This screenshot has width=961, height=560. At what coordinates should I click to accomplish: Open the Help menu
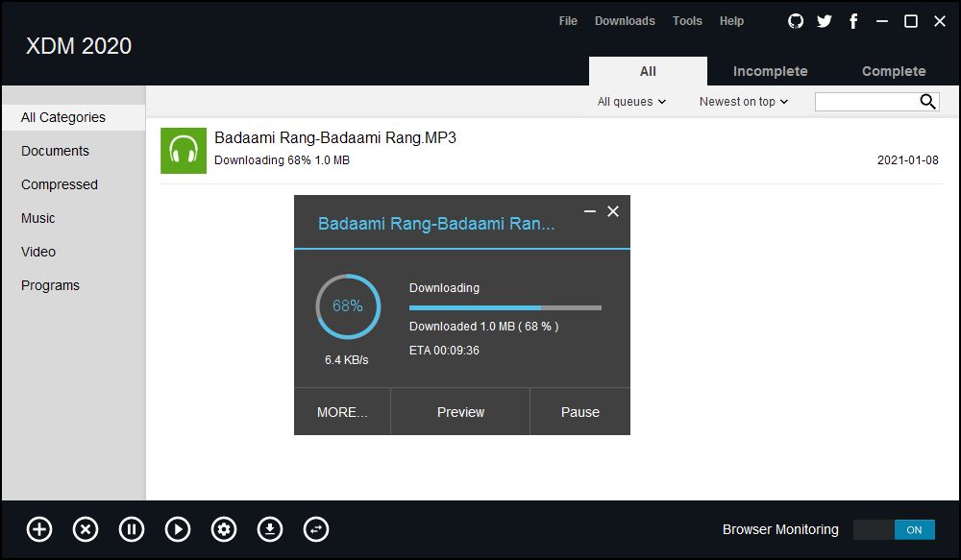731,21
